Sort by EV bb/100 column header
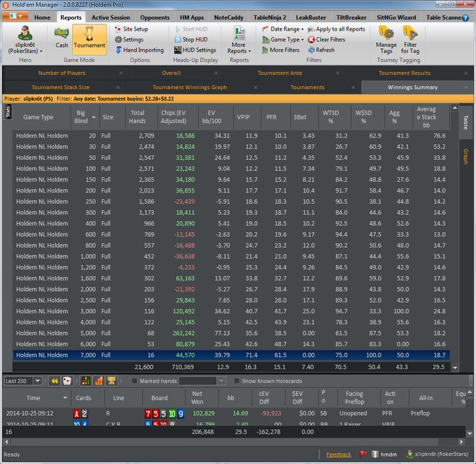This screenshot has height=464, width=476. click(x=216, y=117)
